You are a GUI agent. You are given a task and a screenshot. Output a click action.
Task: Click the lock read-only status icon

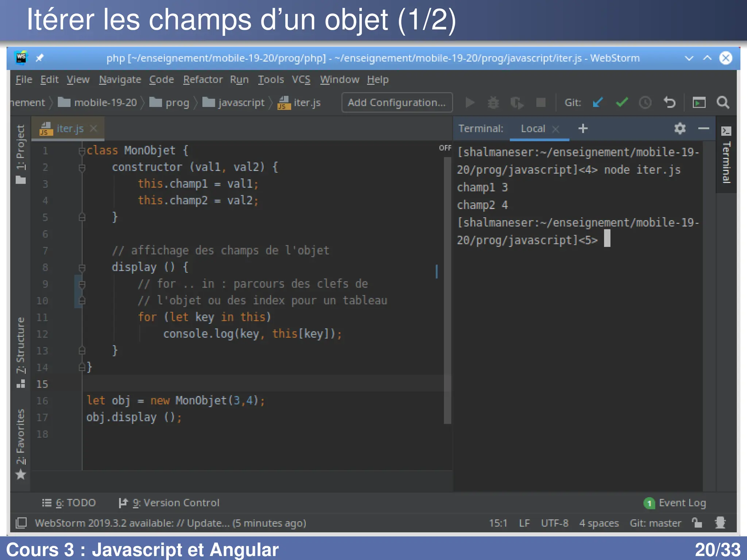tap(697, 523)
